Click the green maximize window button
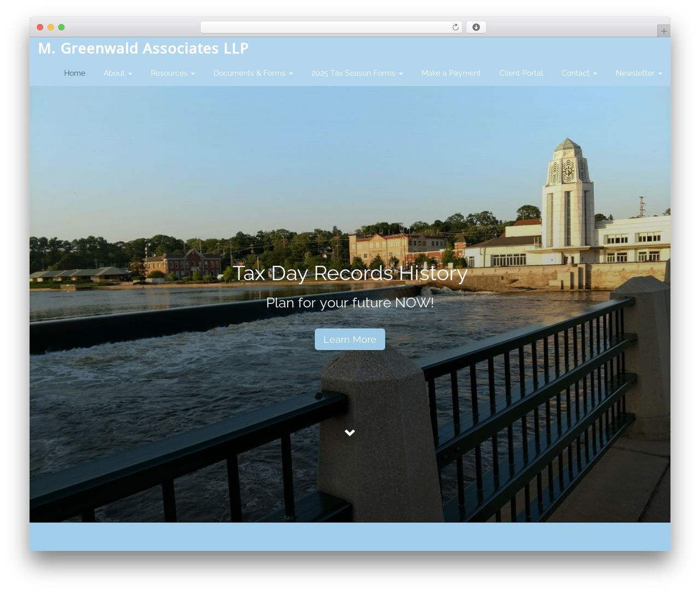 [x=61, y=27]
